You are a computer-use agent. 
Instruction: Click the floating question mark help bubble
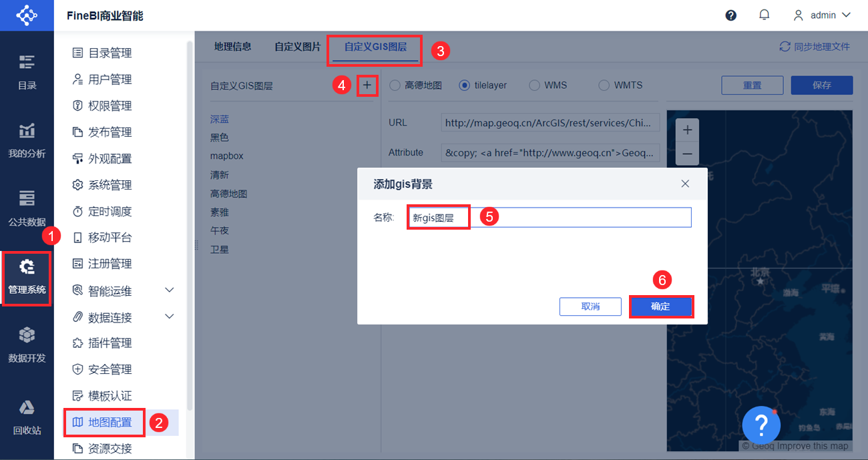pos(761,425)
